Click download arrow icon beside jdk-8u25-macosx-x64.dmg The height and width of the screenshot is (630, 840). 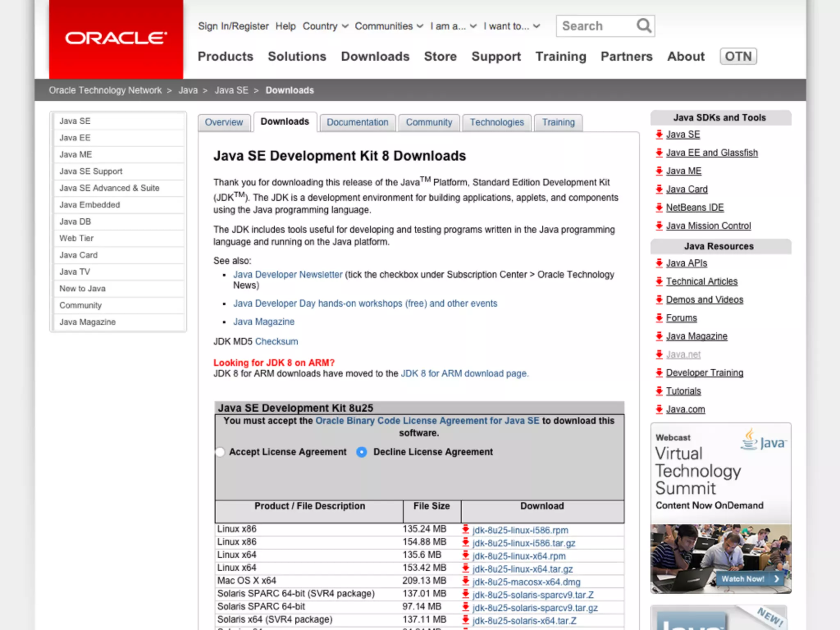coord(466,581)
